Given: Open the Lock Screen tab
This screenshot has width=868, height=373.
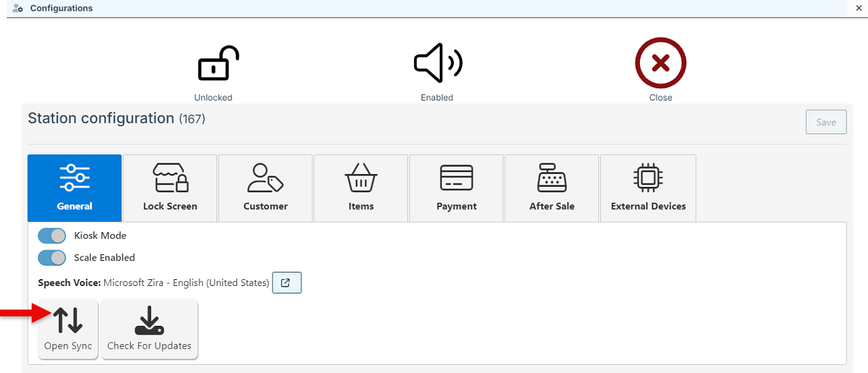Looking at the screenshot, I should [170, 188].
